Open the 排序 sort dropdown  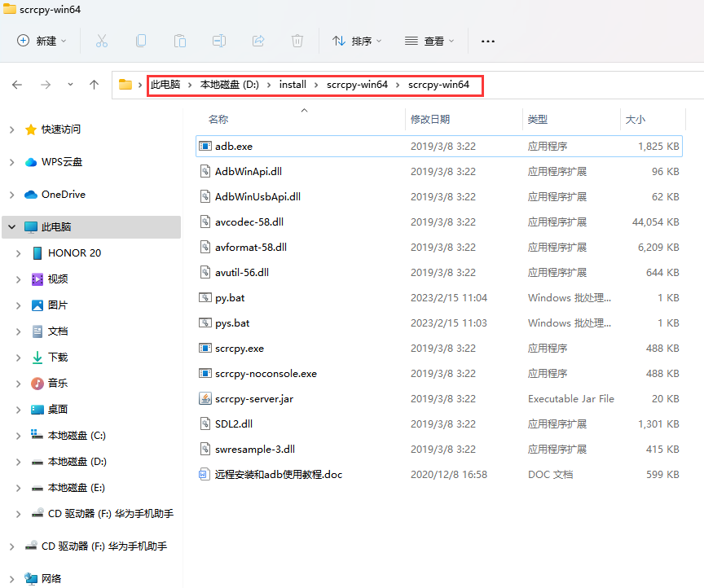point(357,41)
